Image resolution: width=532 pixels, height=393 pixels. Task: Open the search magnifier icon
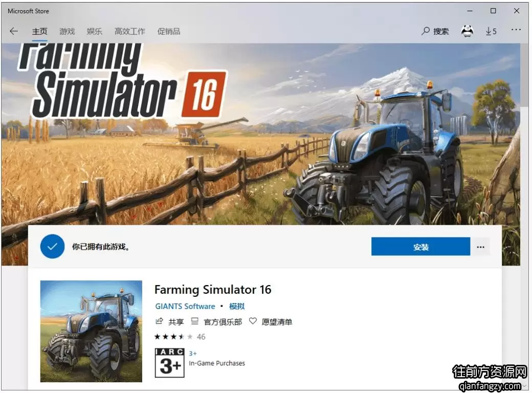[426, 31]
